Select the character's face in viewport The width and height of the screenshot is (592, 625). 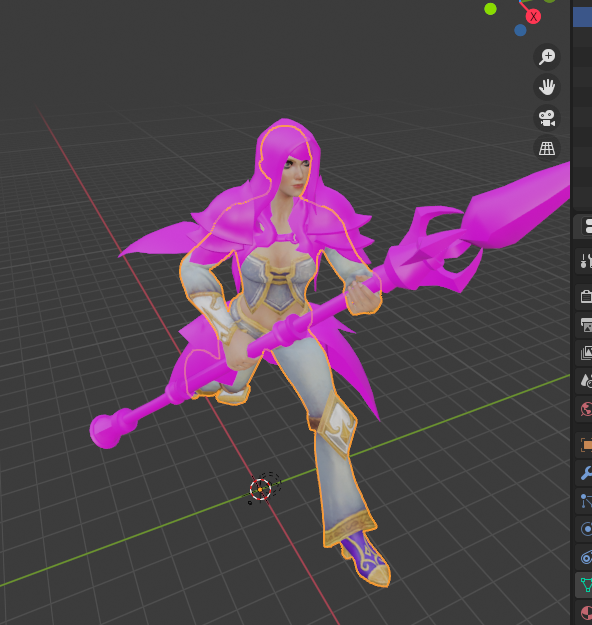(296, 175)
